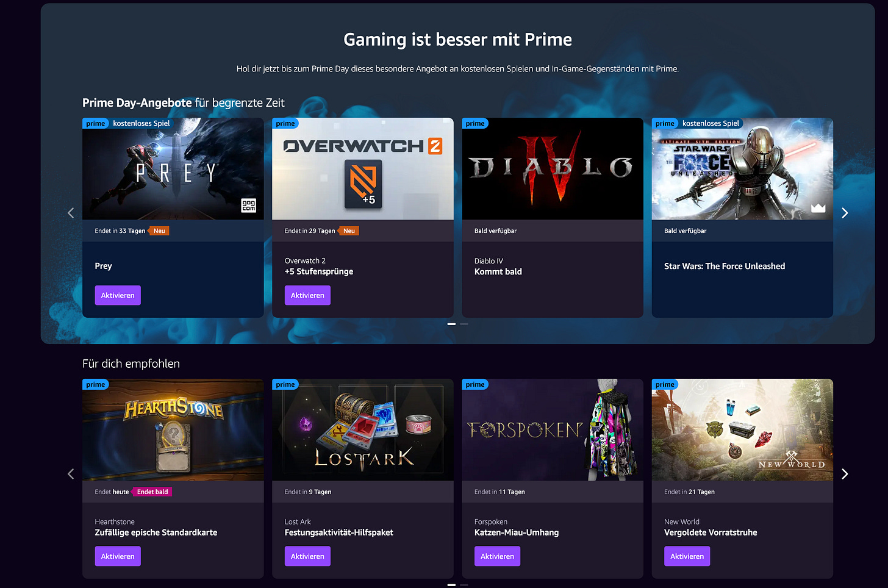Screen dimensions: 888x588
Task: Go back in recommended carousel with left chevron
Action: 71,474
